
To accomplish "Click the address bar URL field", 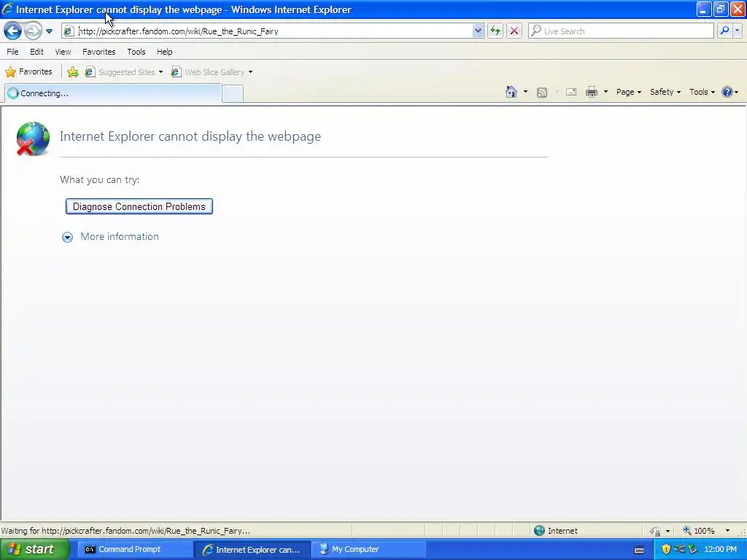I will click(274, 31).
